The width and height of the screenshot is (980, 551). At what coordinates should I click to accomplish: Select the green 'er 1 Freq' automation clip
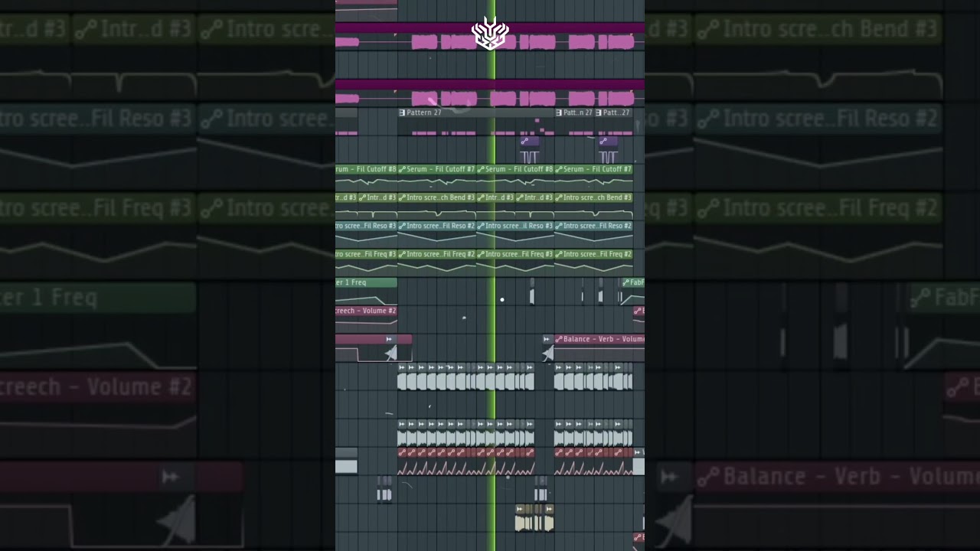tap(366, 282)
